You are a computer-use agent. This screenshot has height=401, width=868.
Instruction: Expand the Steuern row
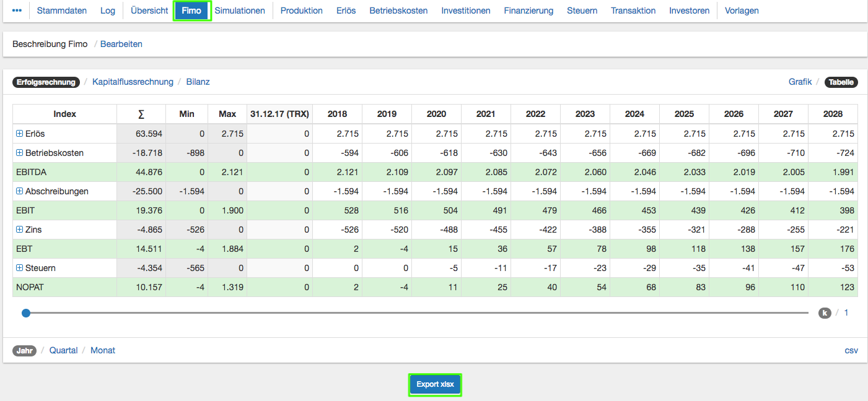click(x=19, y=268)
